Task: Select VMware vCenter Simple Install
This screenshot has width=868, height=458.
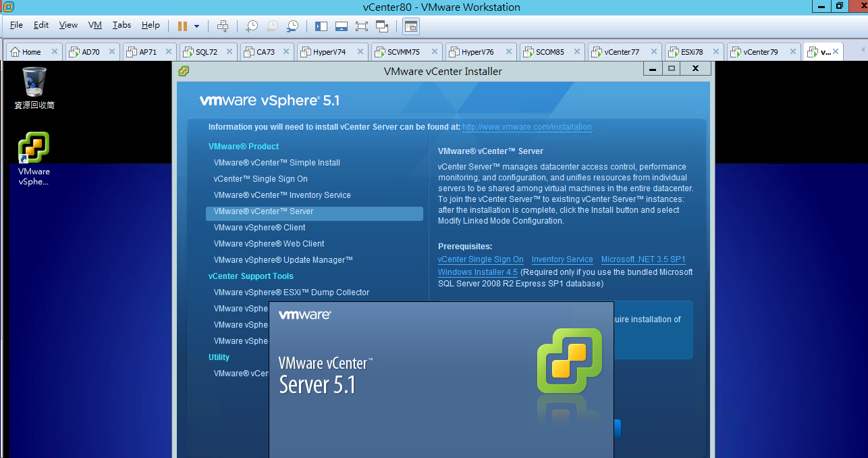Action: click(x=277, y=163)
